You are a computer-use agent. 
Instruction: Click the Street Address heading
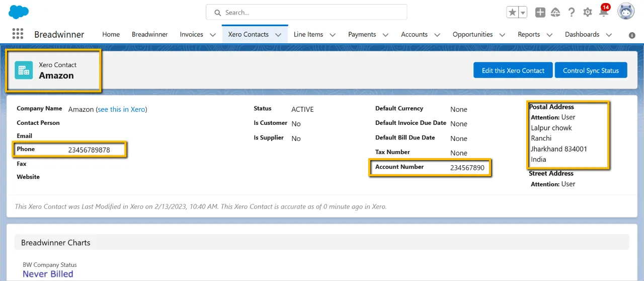coord(551,173)
